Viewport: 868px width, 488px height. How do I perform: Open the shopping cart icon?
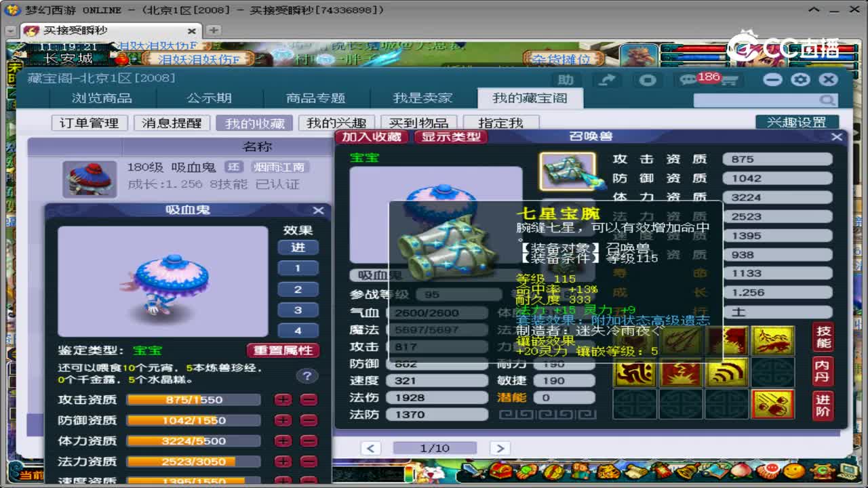(729, 80)
